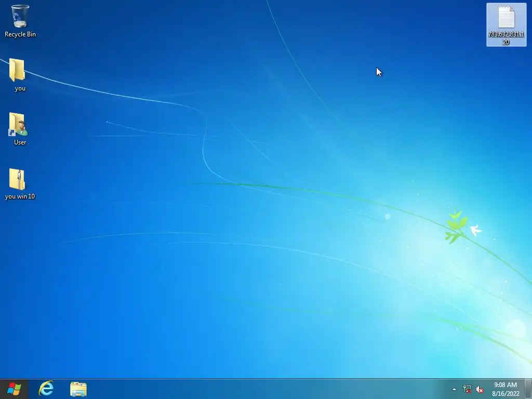This screenshot has height=399, width=532.
Task: Click the Show Desktop button
Action: click(x=528, y=389)
